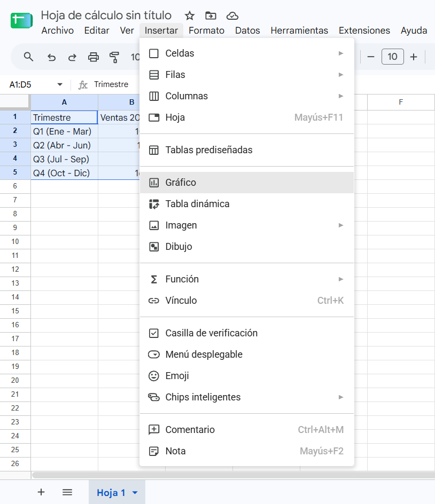Expand the Función submenu
The image size is (435, 504).
(x=247, y=279)
